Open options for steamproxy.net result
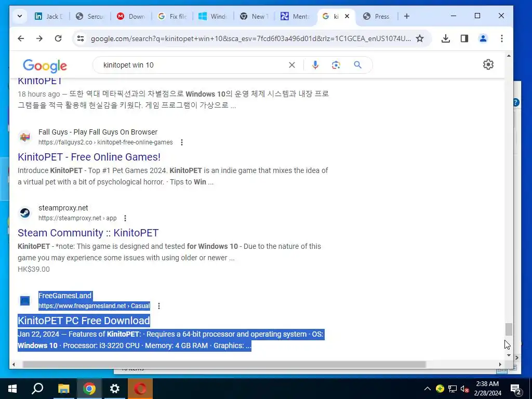Screen dimensions: 532x399 tap(125, 218)
